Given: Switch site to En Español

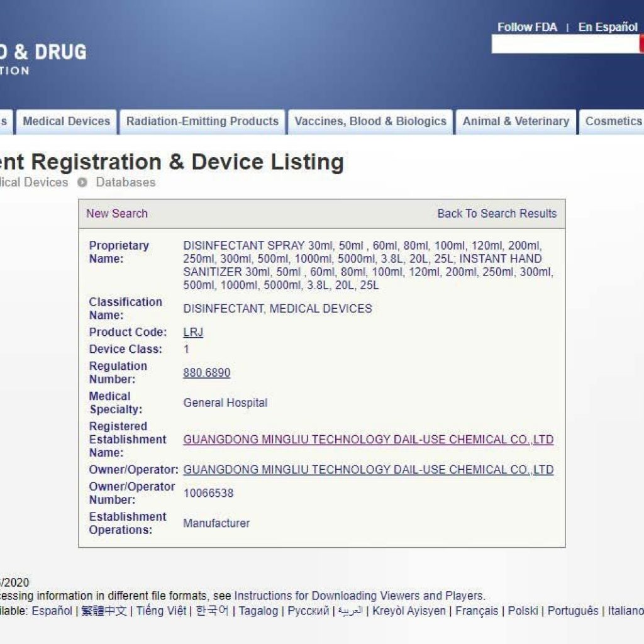Looking at the screenshot, I should 608,27.
